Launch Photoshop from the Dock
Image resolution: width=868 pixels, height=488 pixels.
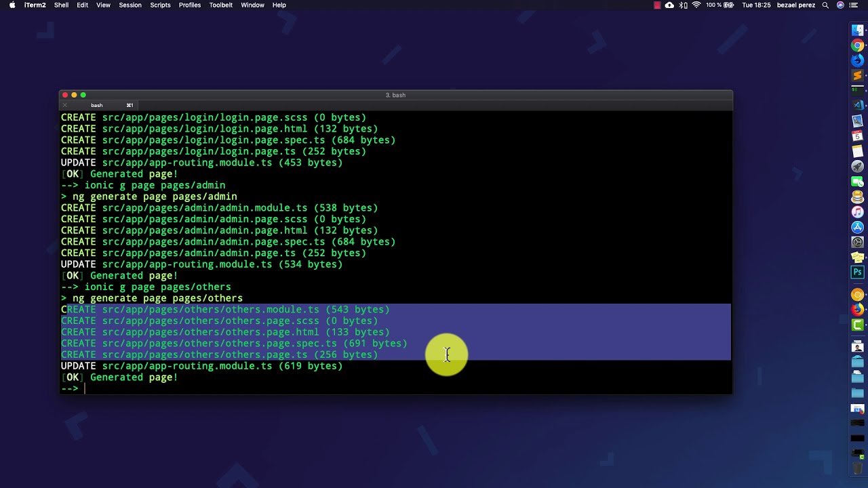tap(858, 272)
